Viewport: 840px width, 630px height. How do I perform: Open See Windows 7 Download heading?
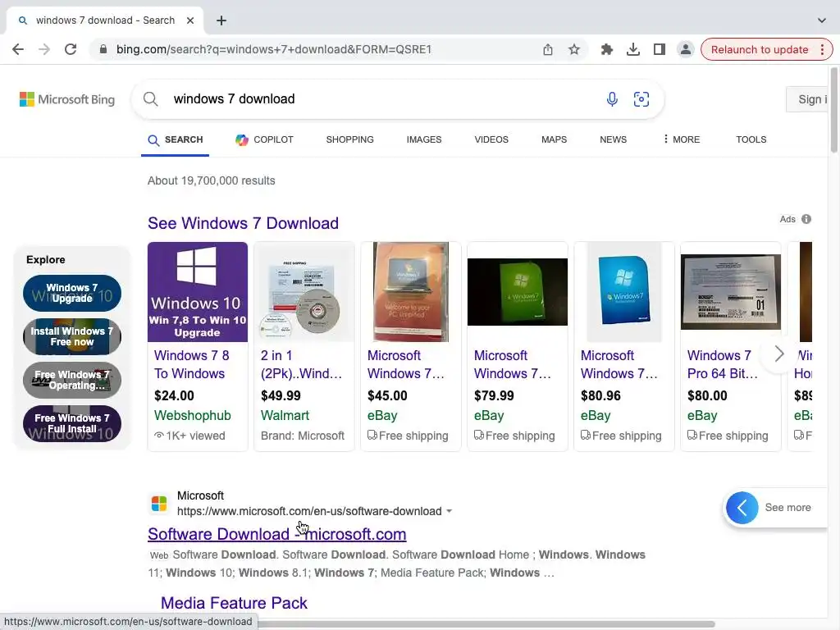click(x=243, y=223)
